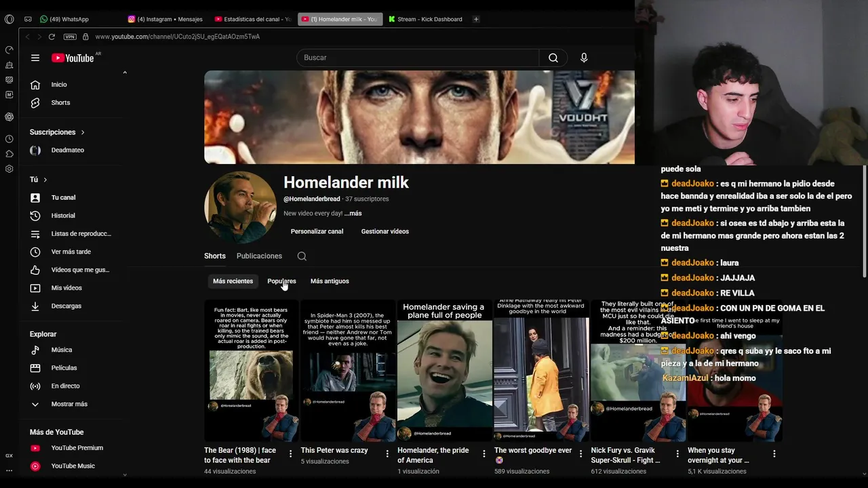This screenshot has height=488, width=868.
Task: Open Nick Fury vs. Gravik video title
Action: pos(625,455)
